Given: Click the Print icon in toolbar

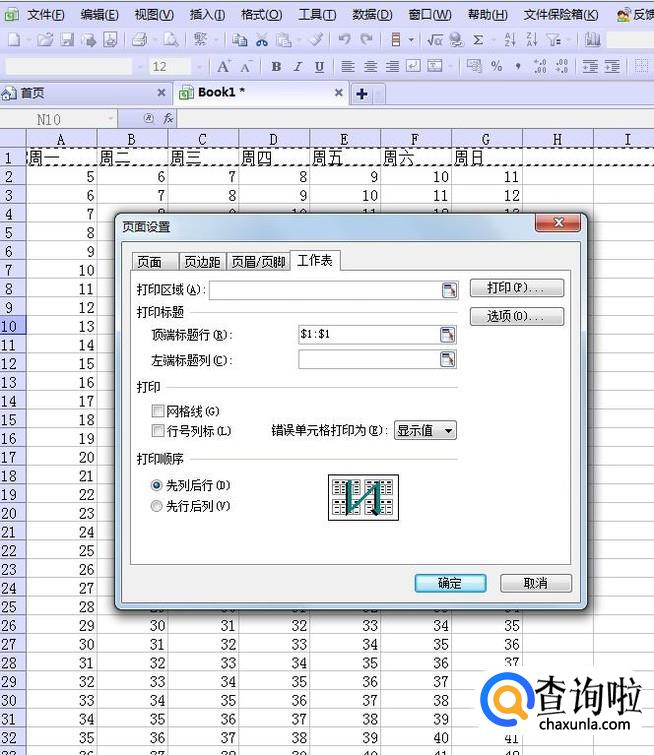Looking at the screenshot, I should (x=140, y=39).
